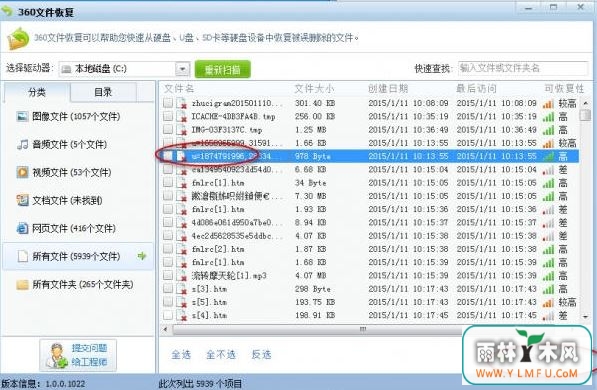597x390 pixels.
Task: Click recoverability bars of s[5].htm row
Action: click(x=548, y=302)
